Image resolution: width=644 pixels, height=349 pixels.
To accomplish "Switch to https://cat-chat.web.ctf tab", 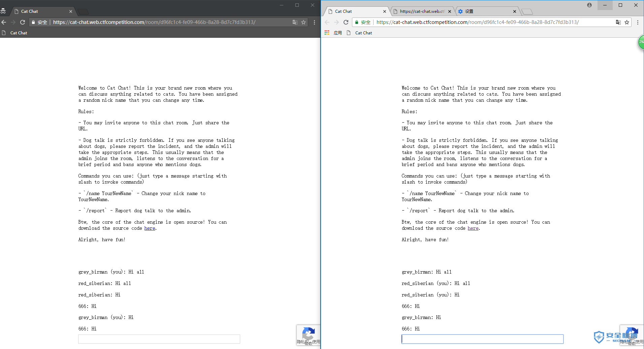I will [x=422, y=11].
